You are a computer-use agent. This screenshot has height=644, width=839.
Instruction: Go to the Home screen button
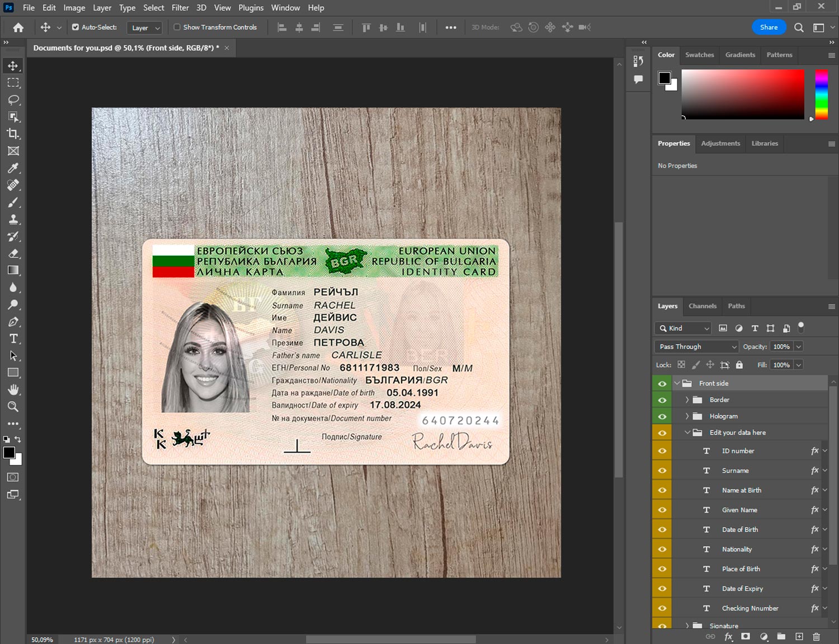(18, 27)
